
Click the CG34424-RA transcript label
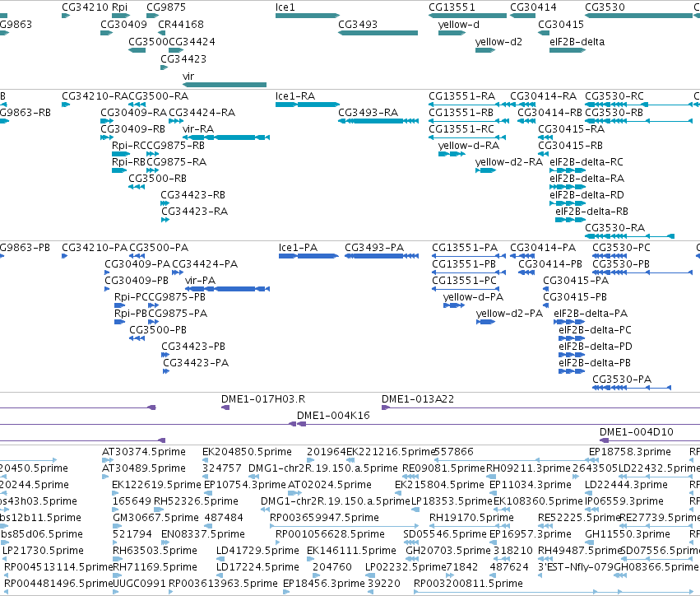coord(202,113)
